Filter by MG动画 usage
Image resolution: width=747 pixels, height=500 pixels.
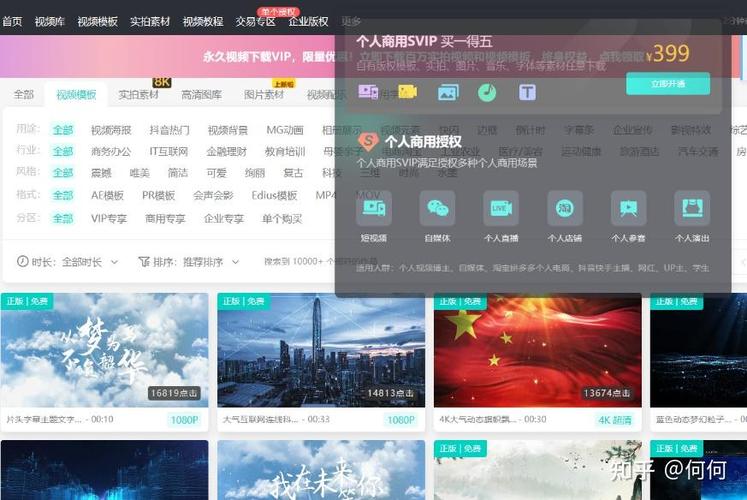coord(285,130)
